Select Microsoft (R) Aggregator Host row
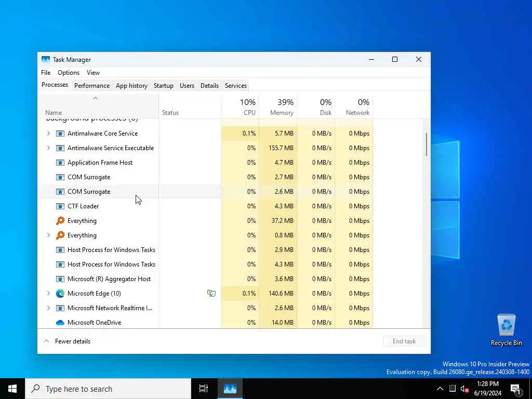The width and height of the screenshot is (532, 399). (205, 279)
